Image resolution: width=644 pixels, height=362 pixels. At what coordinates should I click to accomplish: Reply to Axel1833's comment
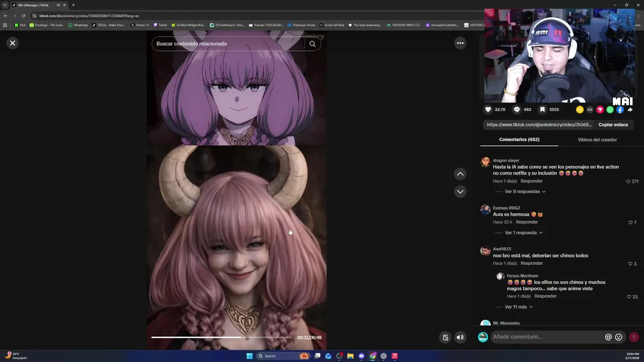tap(531, 263)
